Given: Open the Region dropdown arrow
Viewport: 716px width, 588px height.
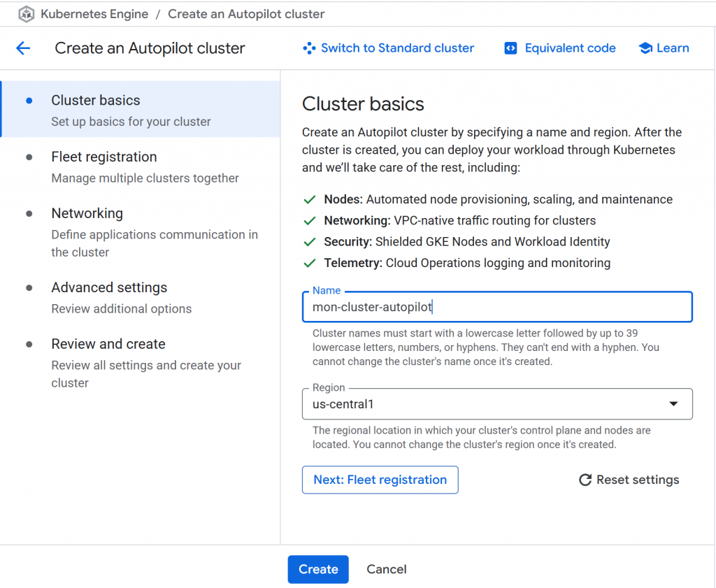Looking at the screenshot, I should [x=673, y=404].
